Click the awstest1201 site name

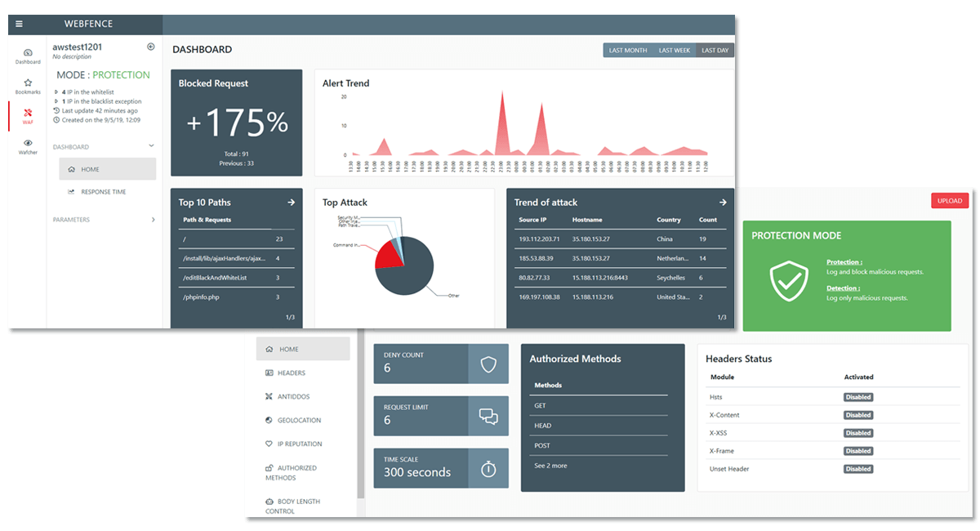pyautogui.click(x=79, y=47)
